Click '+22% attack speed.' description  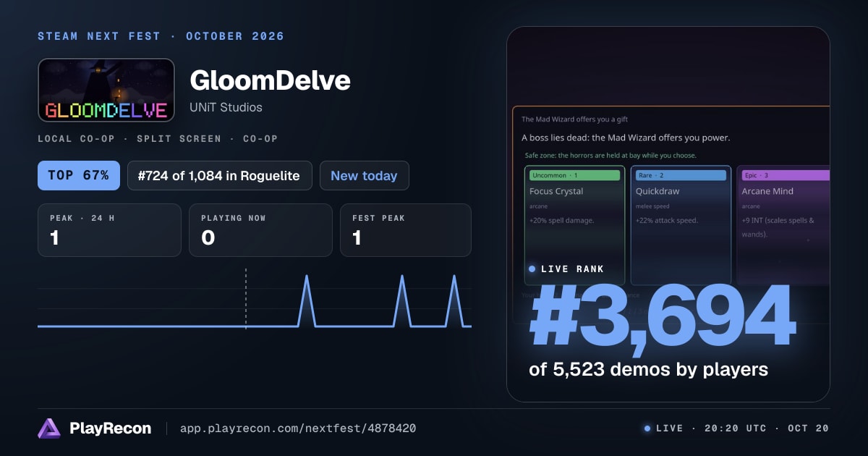click(x=667, y=220)
